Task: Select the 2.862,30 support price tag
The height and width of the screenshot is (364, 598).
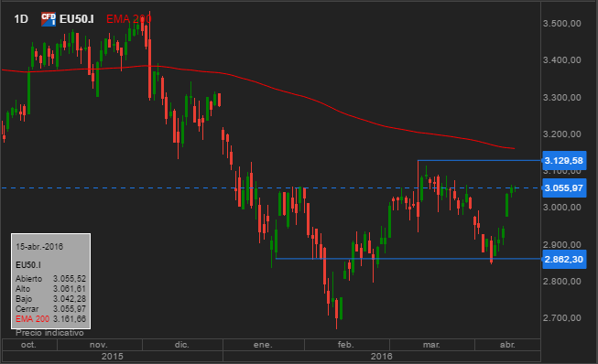Action: [564, 260]
